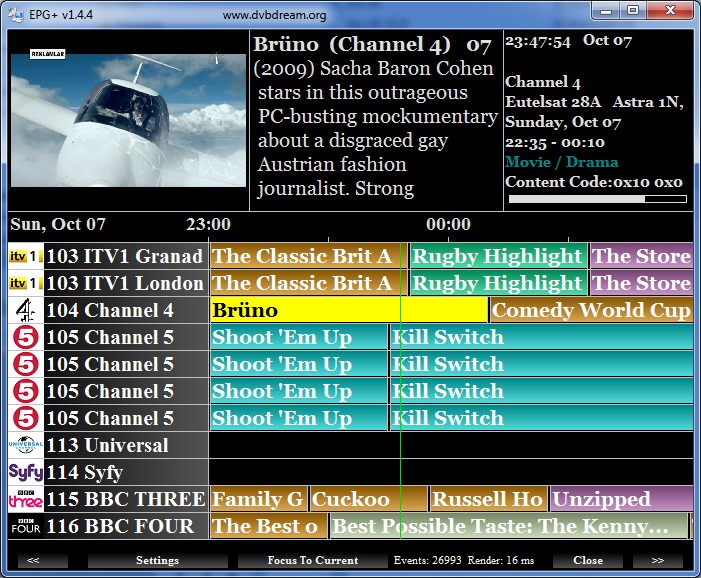Viewport: 701px width, 578px height.
Task: Click the EPG+ application icon in title bar
Action: tap(16, 14)
